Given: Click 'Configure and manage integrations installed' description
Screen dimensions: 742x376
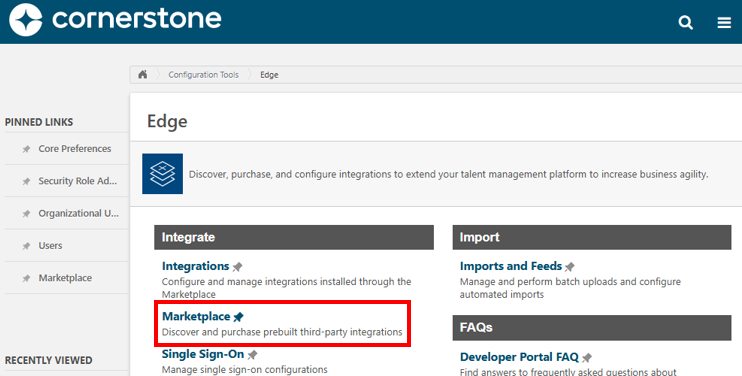Looking at the screenshot, I should [287, 288].
